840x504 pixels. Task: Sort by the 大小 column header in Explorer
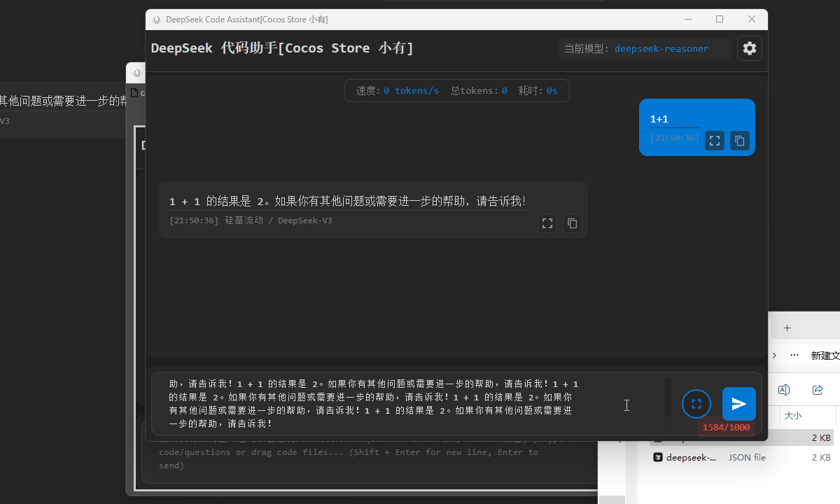[x=793, y=416]
